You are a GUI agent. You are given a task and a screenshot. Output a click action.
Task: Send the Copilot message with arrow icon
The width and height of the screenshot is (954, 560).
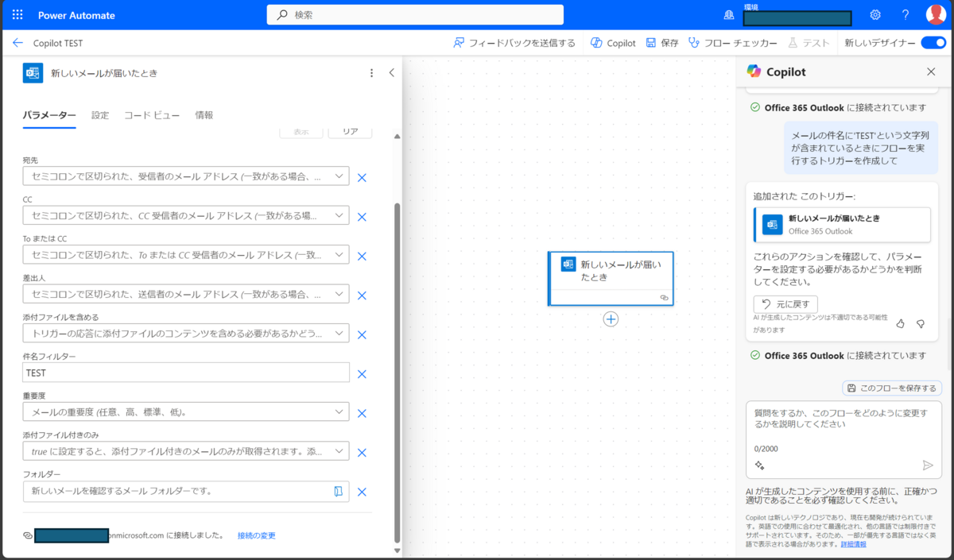[927, 465]
